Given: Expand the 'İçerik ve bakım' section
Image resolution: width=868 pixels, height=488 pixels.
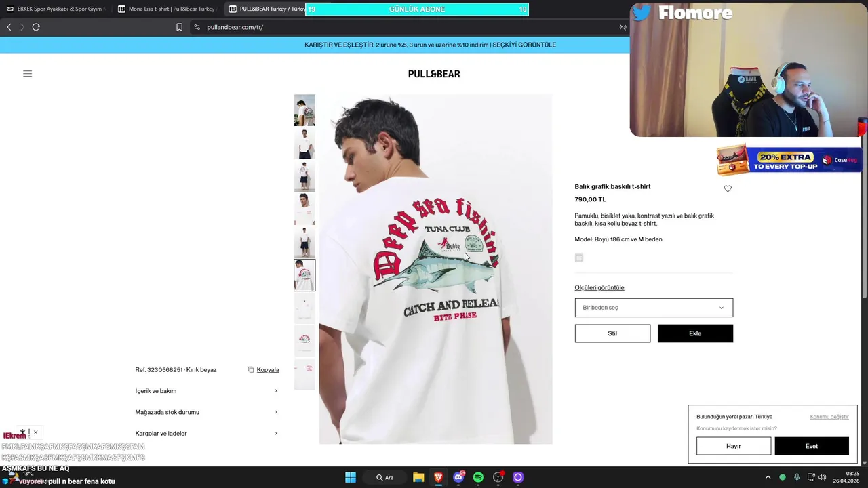Looking at the screenshot, I should pos(206,391).
